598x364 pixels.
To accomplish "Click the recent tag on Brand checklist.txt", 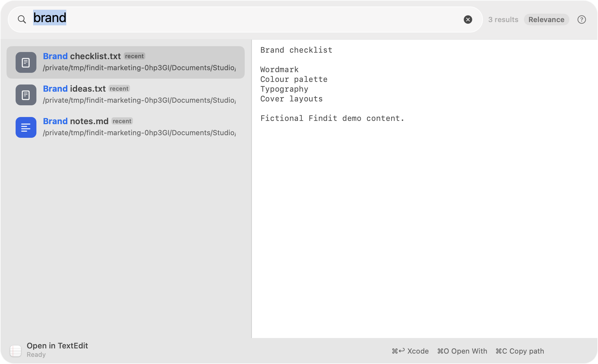I will coord(135,56).
